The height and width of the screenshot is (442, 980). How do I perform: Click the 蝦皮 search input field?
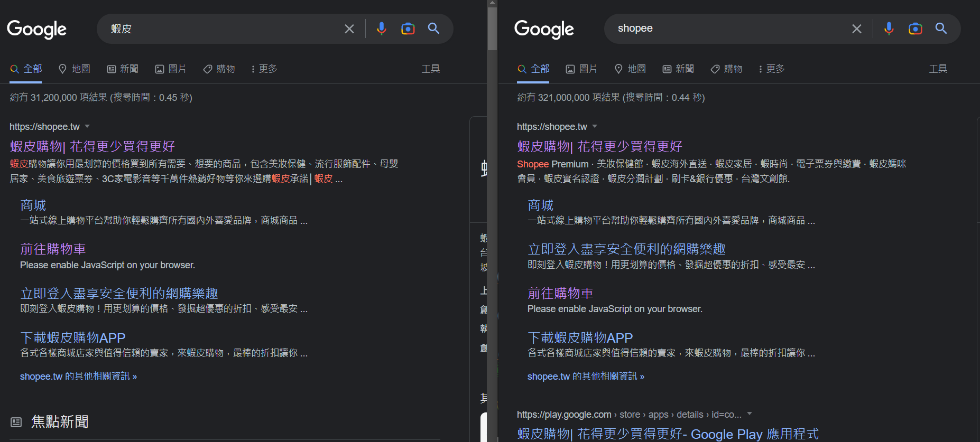tap(222, 29)
